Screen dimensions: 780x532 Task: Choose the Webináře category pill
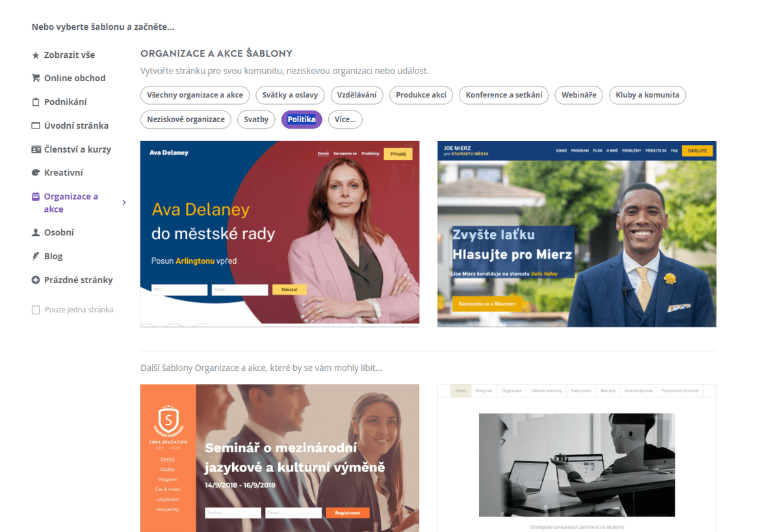[578, 95]
